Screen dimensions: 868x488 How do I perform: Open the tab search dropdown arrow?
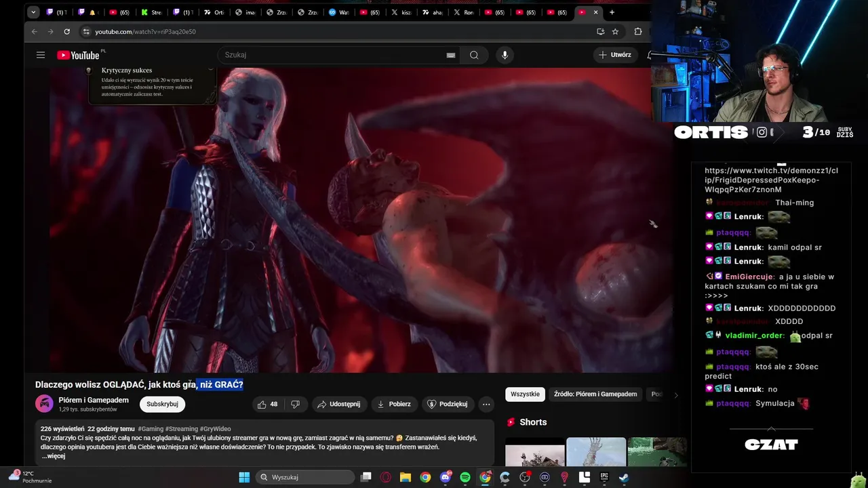pos(33,12)
